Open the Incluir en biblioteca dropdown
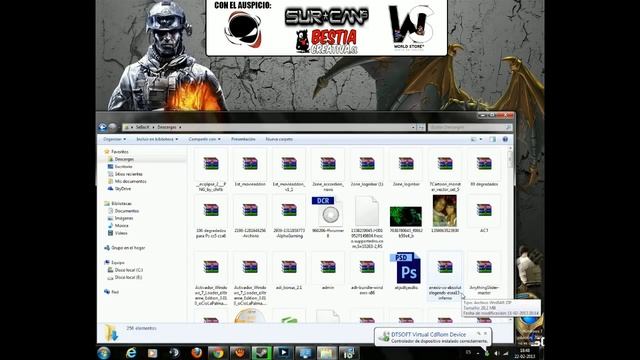This screenshot has width=640, height=360. coord(157,139)
